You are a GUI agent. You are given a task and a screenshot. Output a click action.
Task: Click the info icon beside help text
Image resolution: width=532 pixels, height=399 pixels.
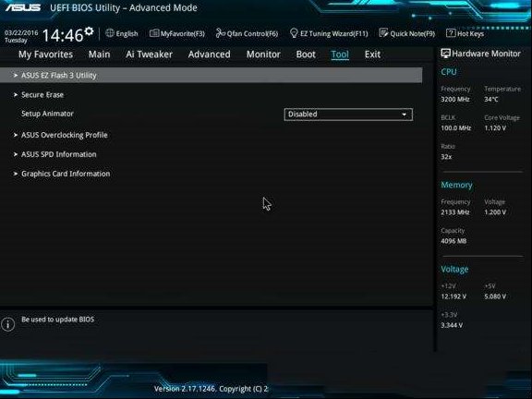[x=7, y=324]
